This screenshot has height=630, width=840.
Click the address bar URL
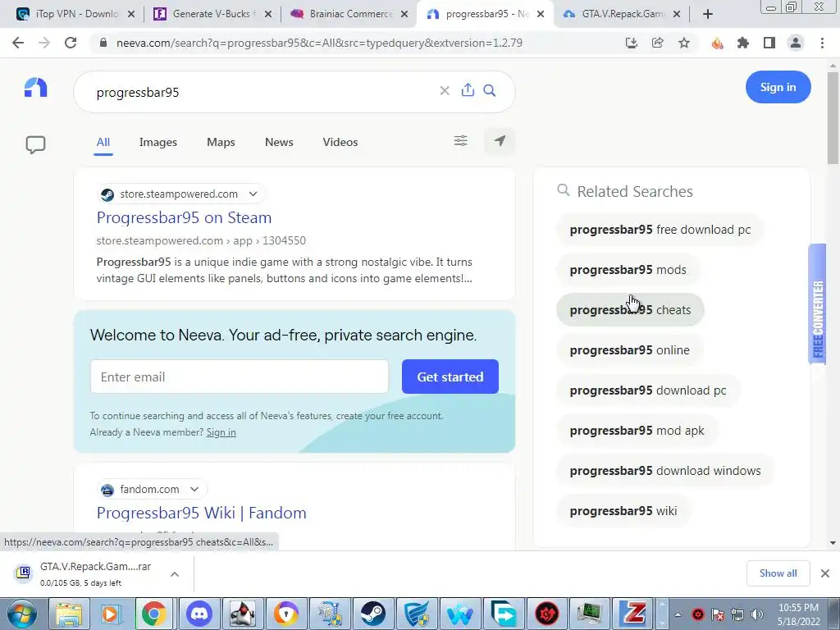pos(319,43)
